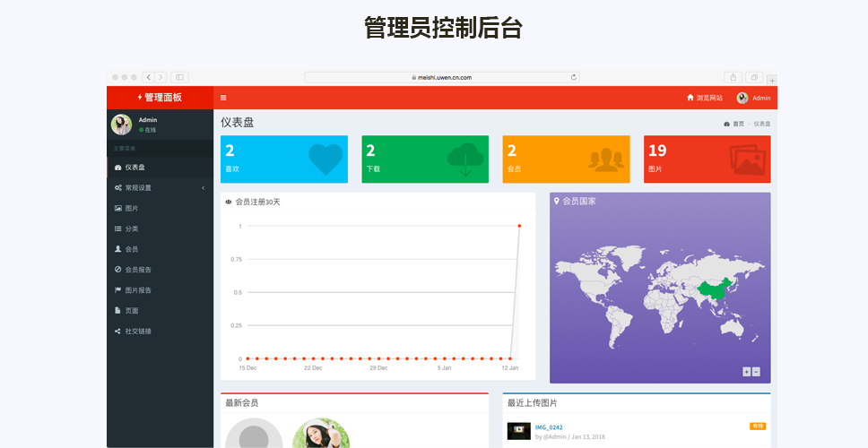Toggle the hamburger sidebar menu icon
Screen dimensions: 868x448
pos(223,98)
